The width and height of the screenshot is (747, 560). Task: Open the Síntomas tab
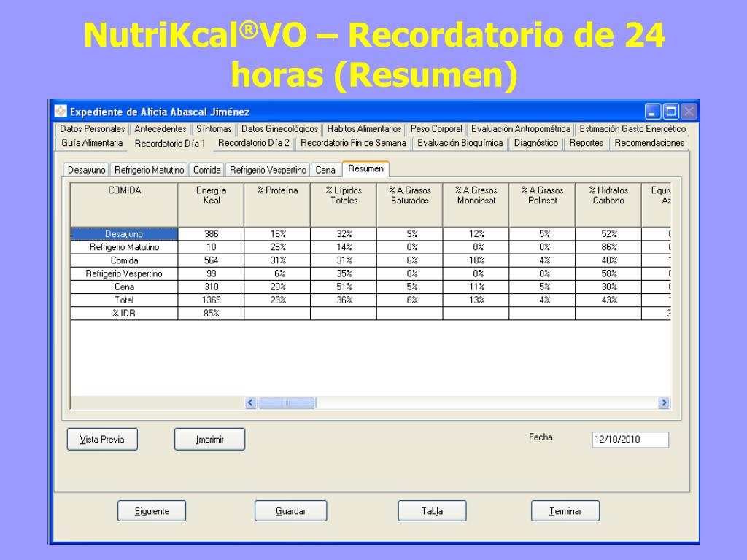pos(214,128)
